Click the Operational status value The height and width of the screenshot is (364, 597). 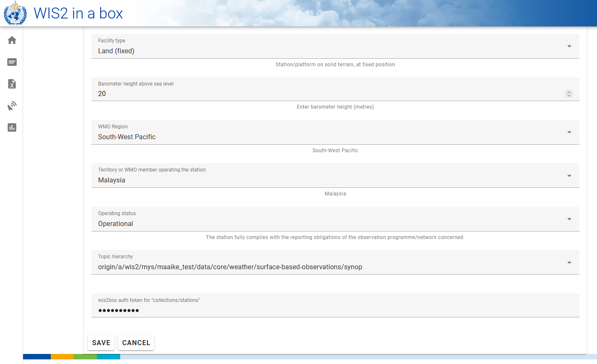click(115, 224)
